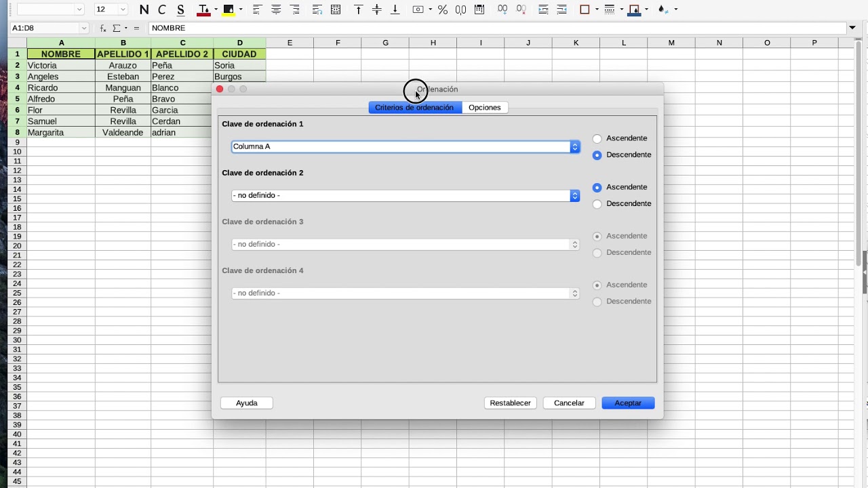Click the APELLIDO 1 header cell

coord(123,54)
